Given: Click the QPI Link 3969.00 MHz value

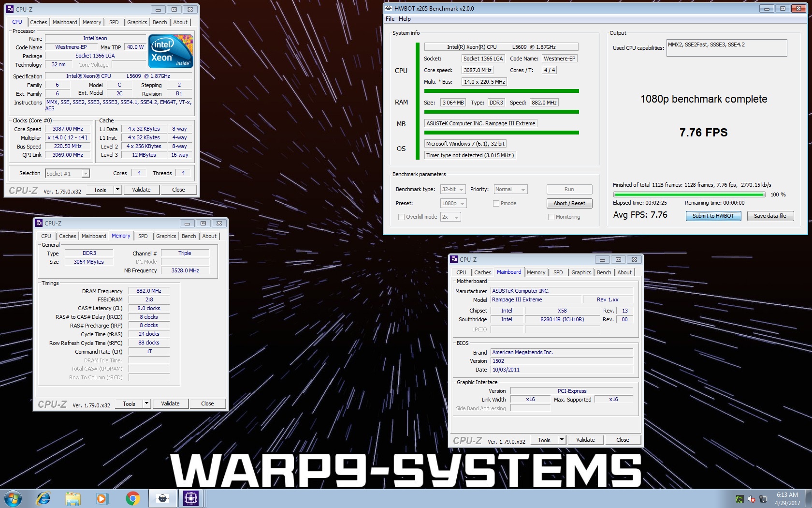Looking at the screenshot, I should point(68,155).
